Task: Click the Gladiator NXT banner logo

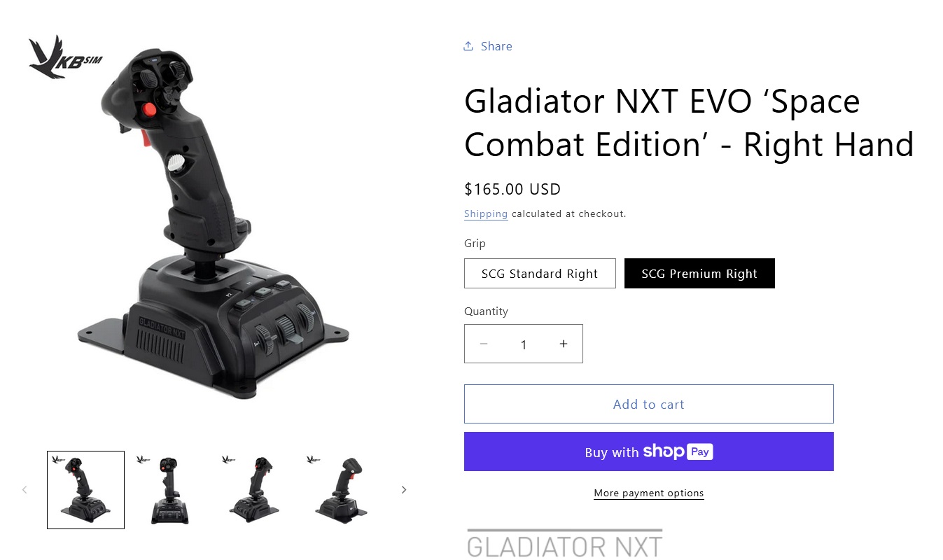Action: (x=564, y=544)
